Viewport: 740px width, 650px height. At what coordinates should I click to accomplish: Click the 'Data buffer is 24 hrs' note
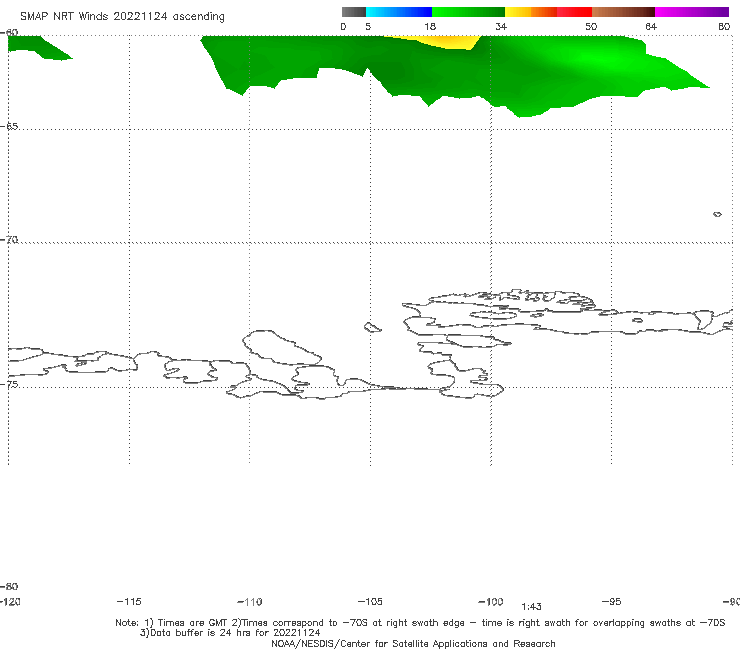[230, 633]
